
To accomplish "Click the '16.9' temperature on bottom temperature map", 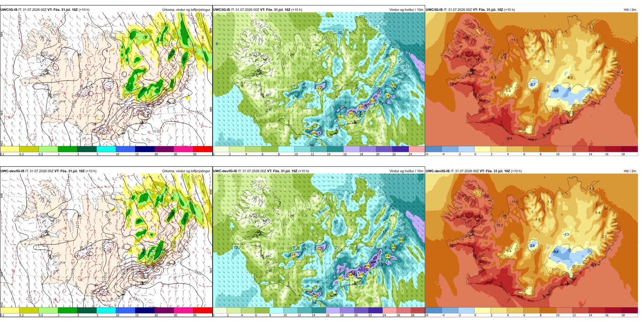I will tap(488, 282).
